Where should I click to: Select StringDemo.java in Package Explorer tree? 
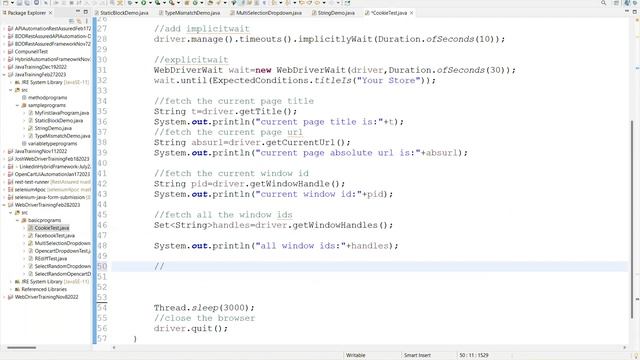53,128
